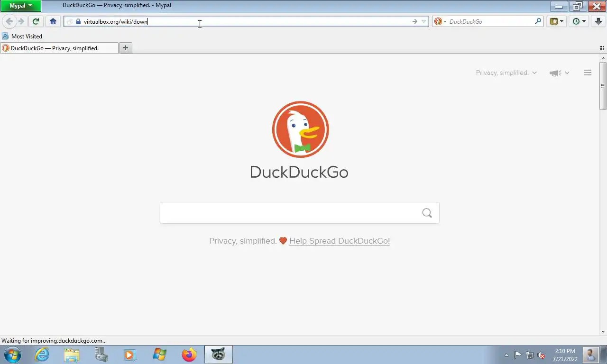Open a new tab with plus button
Screen dimensions: 607x364
(126, 48)
